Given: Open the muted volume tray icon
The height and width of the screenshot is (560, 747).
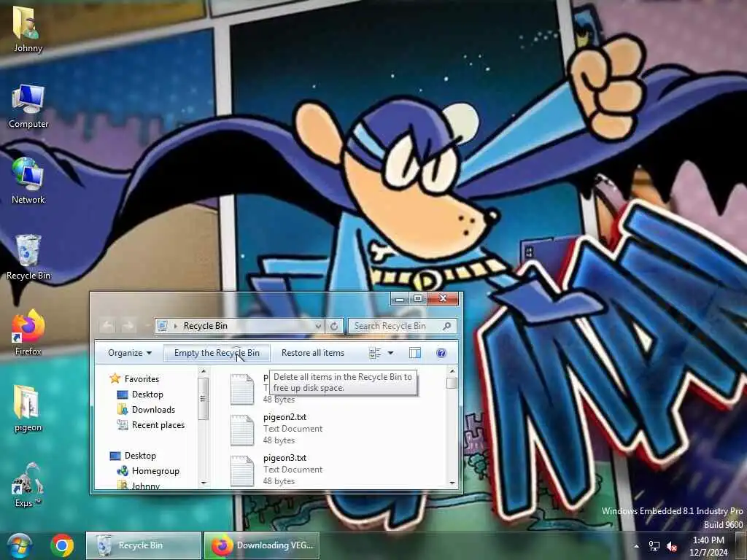Looking at the screenshot, I should tap(672, 546).
